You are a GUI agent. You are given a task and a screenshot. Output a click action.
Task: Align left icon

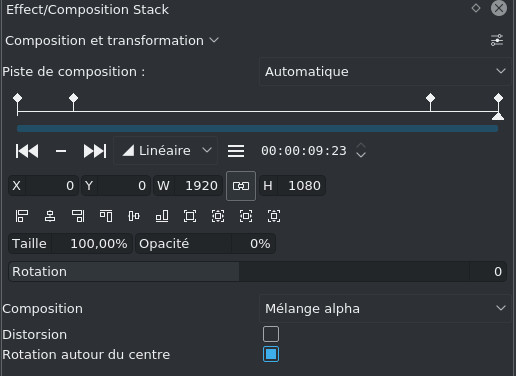(22, 216)
